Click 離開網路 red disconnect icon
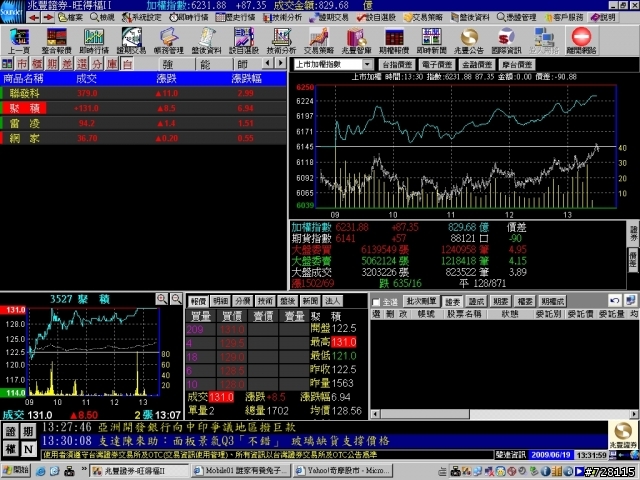 581,41
